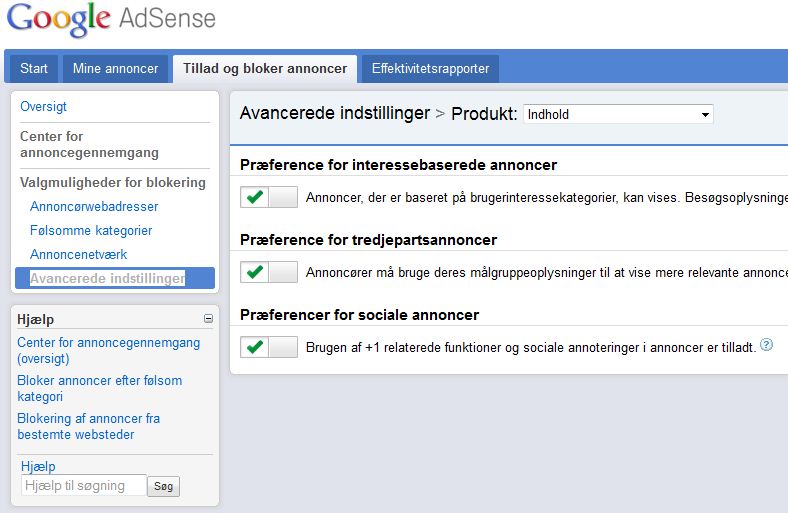
Task: Open the Mine annoncer tab
Action: (115, 68)
